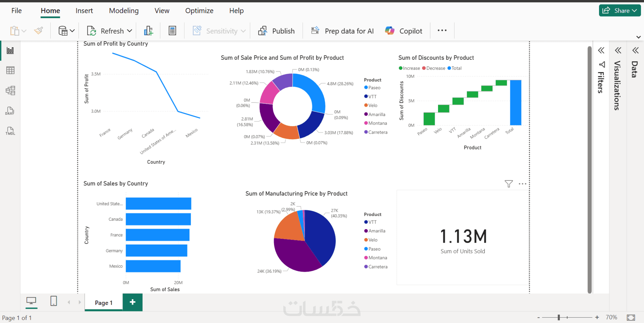
Task: Open the Refresh dropdown arrow
Action: pos(130,31)
